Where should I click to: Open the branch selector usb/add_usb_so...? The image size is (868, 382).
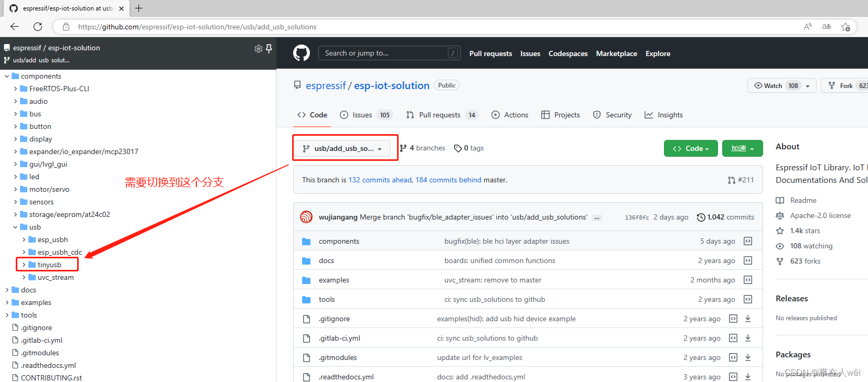[x=342, y=148]
